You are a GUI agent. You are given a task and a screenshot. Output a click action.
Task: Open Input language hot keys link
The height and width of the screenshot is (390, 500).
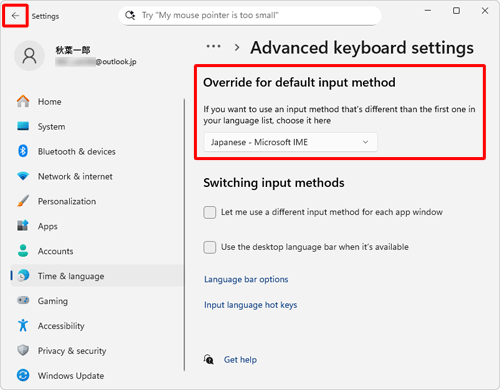point(250,305)
